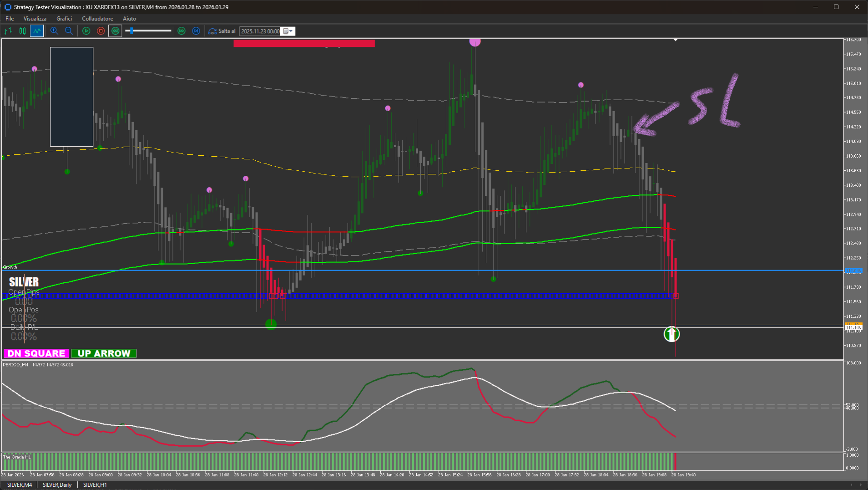The image size is (868, 490).
Task: Open the File menu
Action: [10, 19]
